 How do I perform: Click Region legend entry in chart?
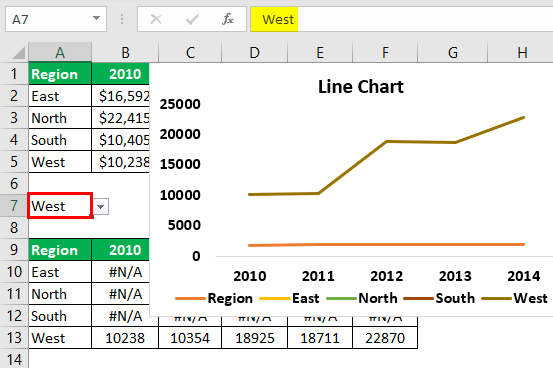[214, 298]
